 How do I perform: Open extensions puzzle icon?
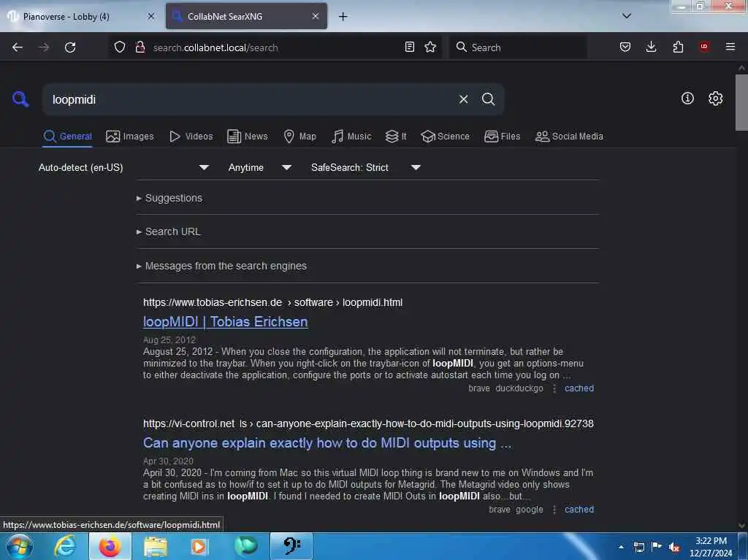coord(678,47)
